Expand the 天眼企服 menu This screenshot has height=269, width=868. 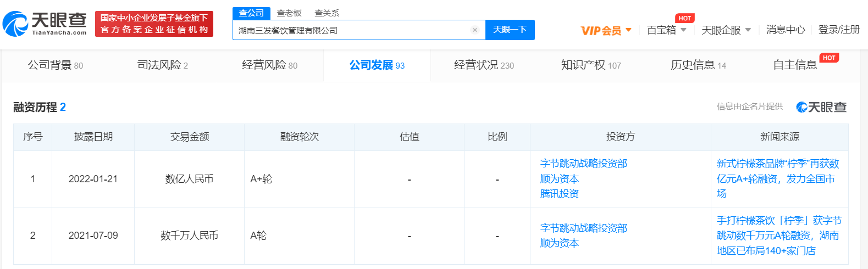coord(726,30)
